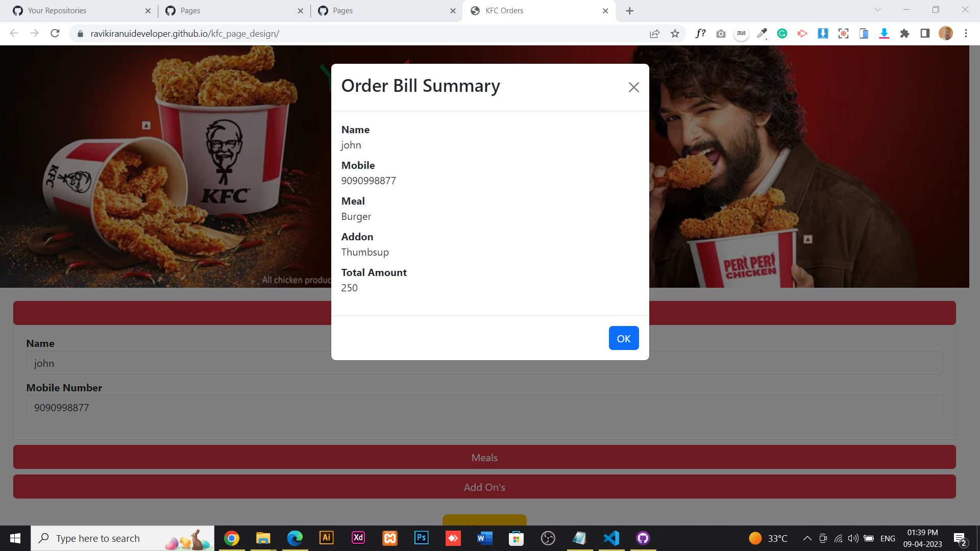Click OK to confirm order summary

(x=624, y=338)
